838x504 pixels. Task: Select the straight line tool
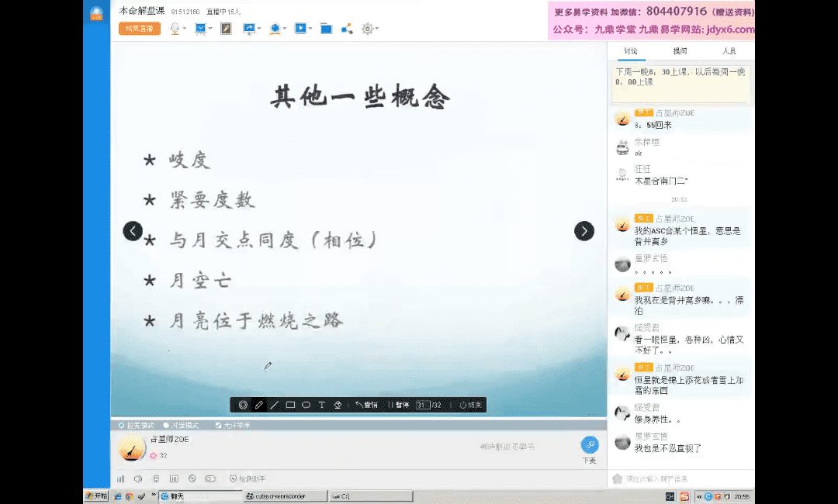[x=275, y=405]
